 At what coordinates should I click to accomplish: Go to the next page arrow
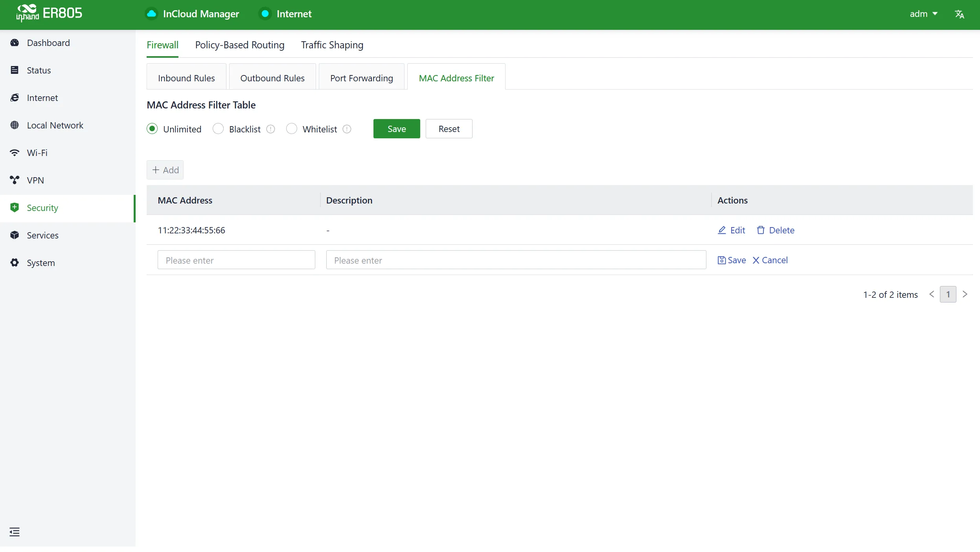click(x=965, y=294)
